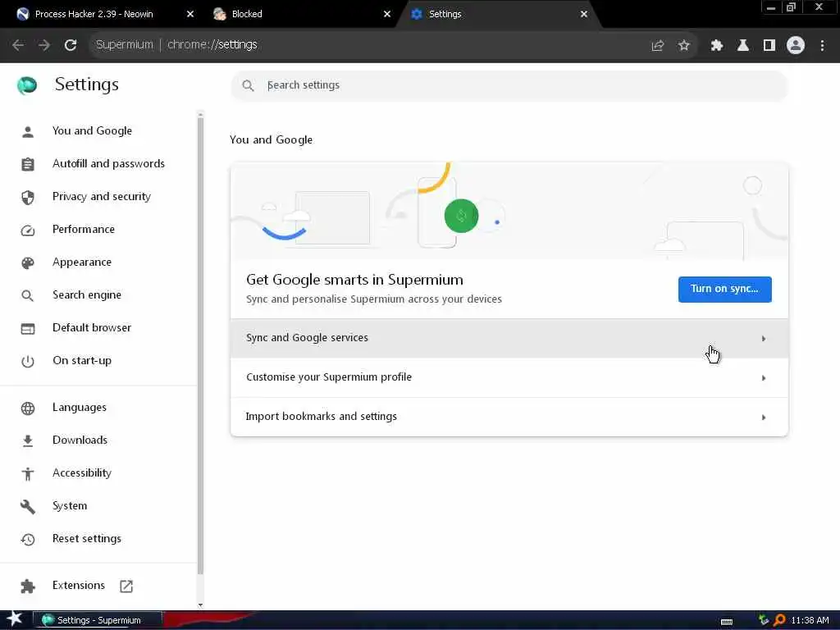Image resolution: width=840 pixels, height=630 pixels.
Task: Expand Sync and Google services arrow
Action: (764, 339)
